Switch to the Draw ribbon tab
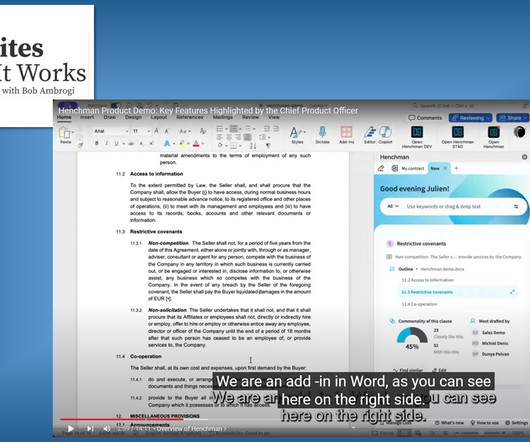This screenshot has height=442, width=530. pos(110,117)
